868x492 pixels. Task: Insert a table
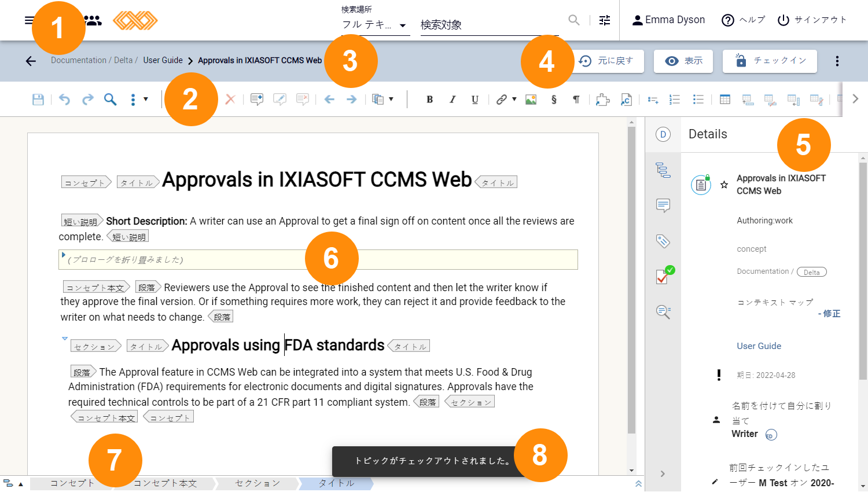724,100
